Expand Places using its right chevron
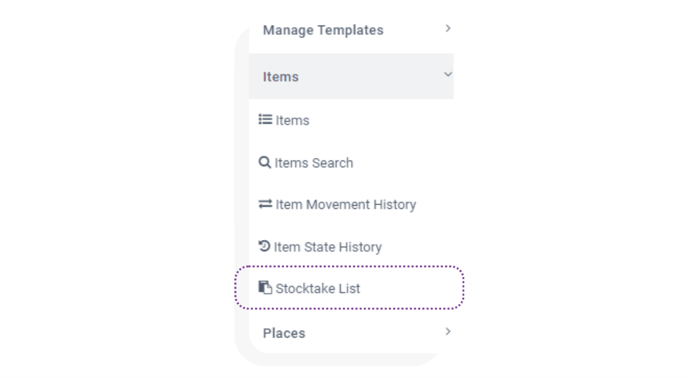 point(448,331)
